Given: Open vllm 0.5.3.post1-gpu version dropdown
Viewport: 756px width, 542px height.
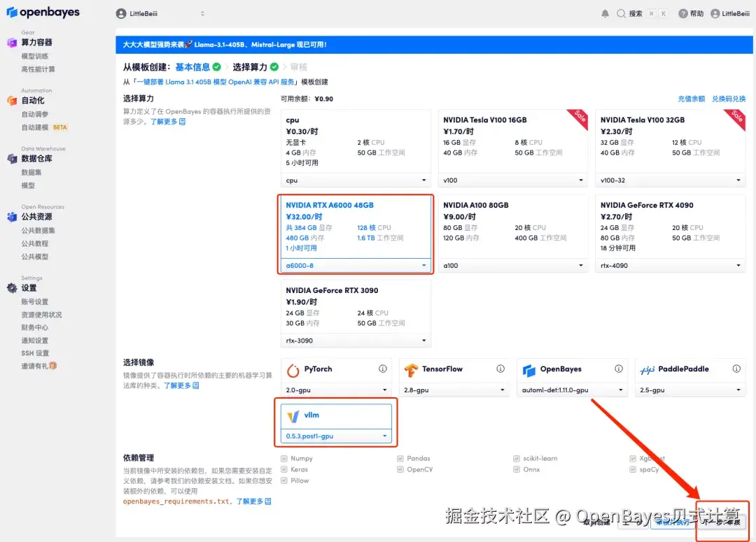Looking at the screenshot, I should point(336,436).
